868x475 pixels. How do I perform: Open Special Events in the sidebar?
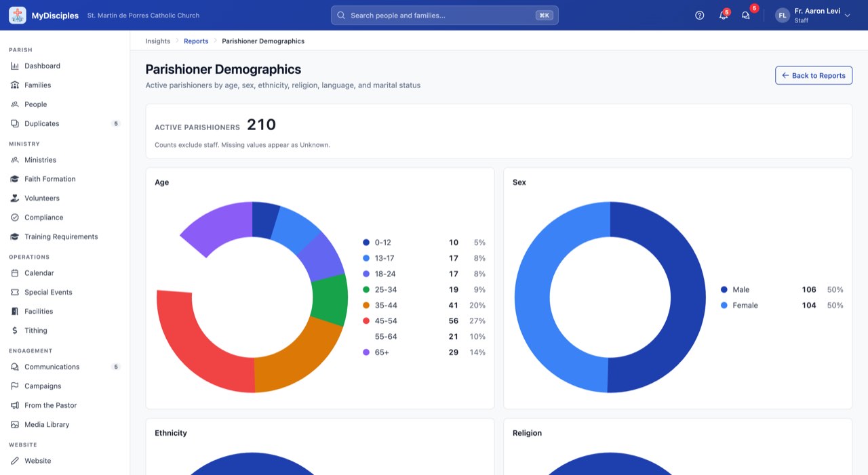65,292
